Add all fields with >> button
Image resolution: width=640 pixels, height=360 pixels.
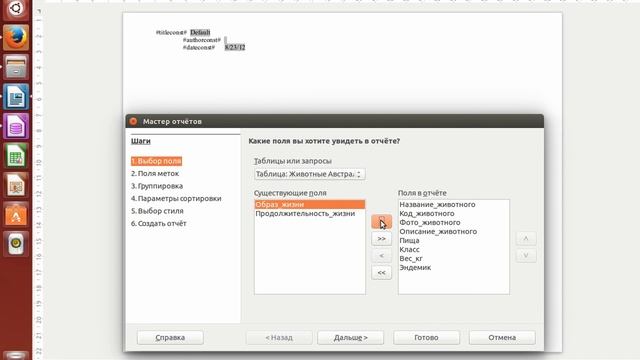382,238
